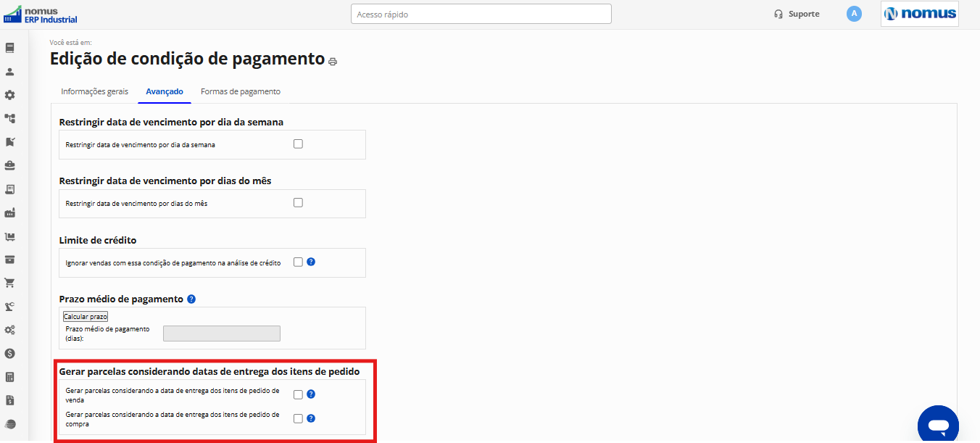The image size is (980, 443).
Task: Select the Avançado tab
Action: coord(165,91)
